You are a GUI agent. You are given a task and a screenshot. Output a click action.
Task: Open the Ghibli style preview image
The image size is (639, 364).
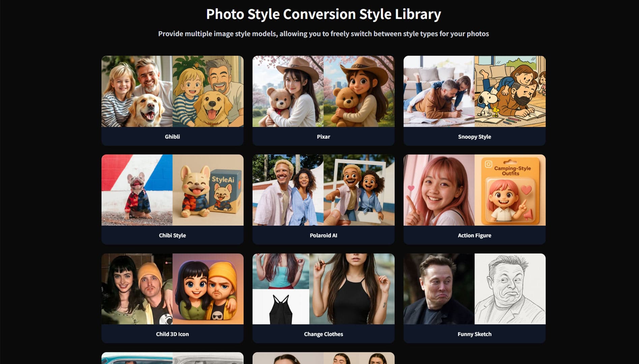click(x=172, y=91)
